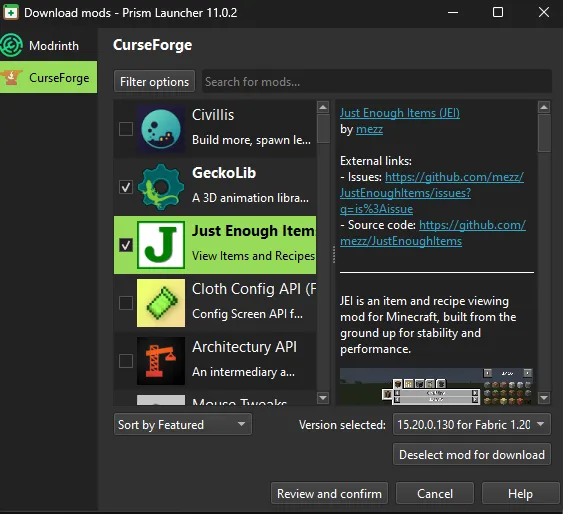Check the Architectury API checkbox
This screenshot has width=563, height=514.
coord(126,361)
